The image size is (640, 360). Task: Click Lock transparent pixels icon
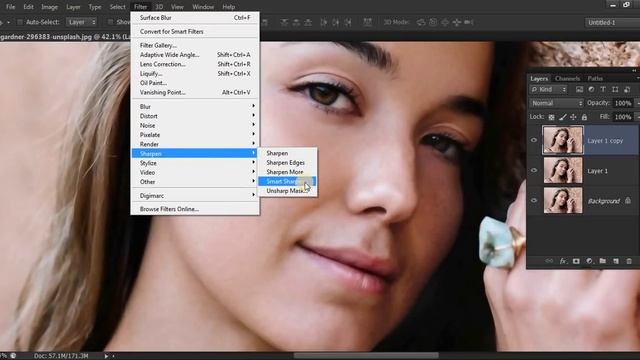[551, 117]
